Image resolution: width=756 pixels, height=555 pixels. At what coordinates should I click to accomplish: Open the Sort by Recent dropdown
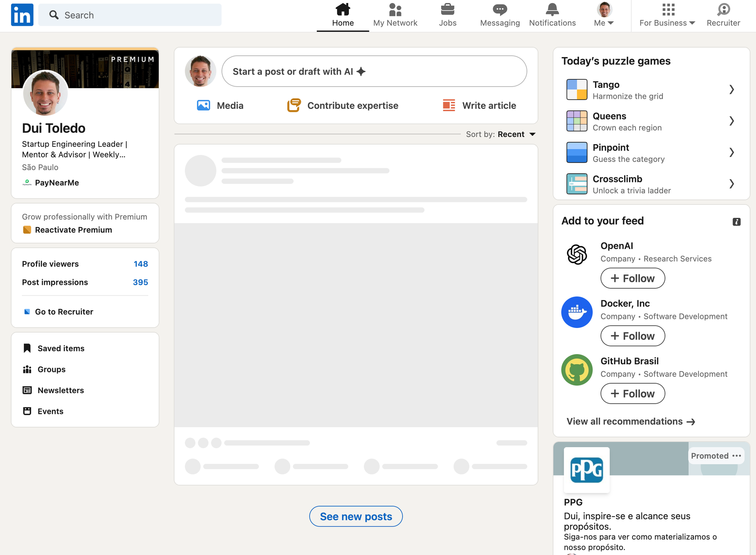(x=516, y=134)
